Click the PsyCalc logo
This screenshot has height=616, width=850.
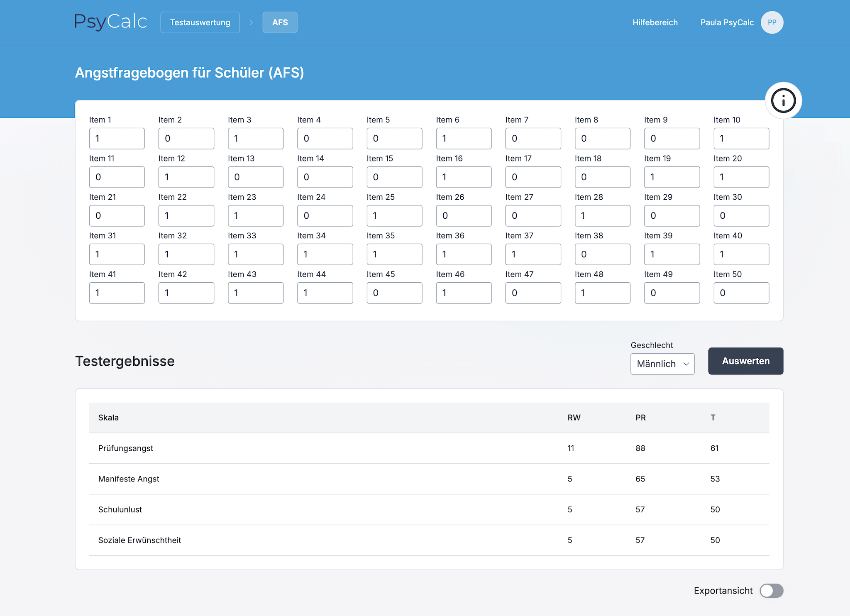click(110, 22)
